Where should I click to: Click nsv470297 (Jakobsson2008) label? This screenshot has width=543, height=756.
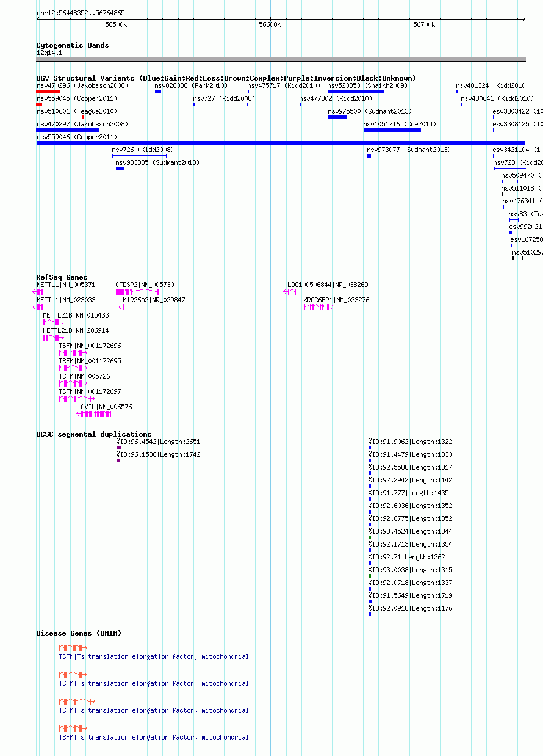pyautogui.click(x=82, y=125)
